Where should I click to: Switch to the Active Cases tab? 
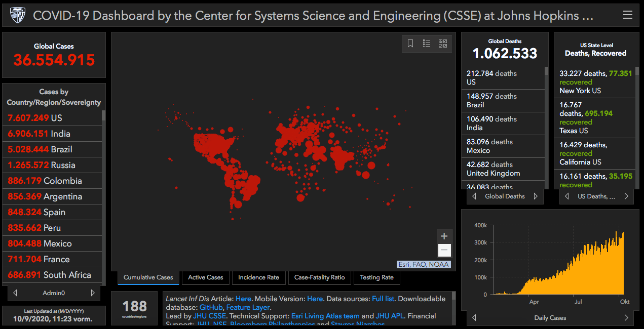point(205,277)
